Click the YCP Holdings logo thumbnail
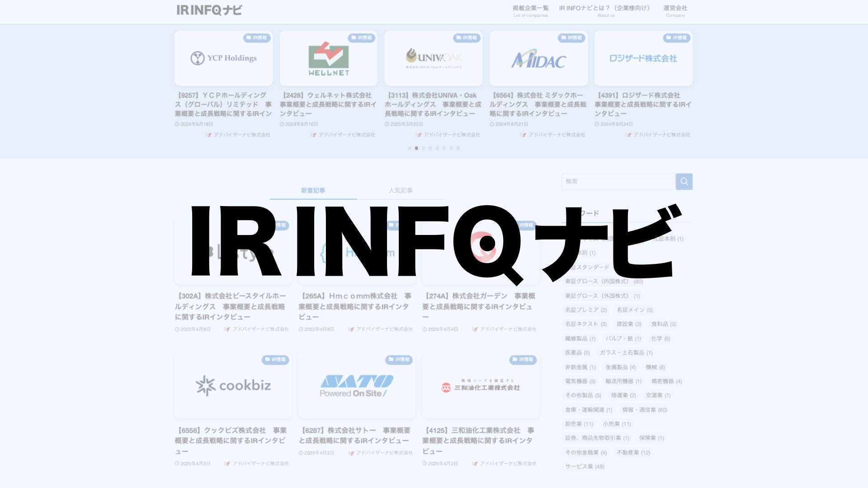The width and height of the screenshot is (868, 488). 223,58
